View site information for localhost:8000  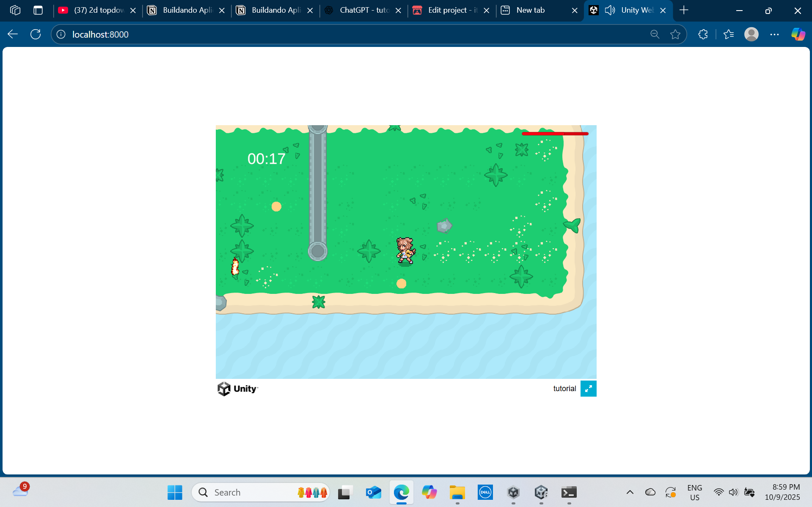point(61,34)
